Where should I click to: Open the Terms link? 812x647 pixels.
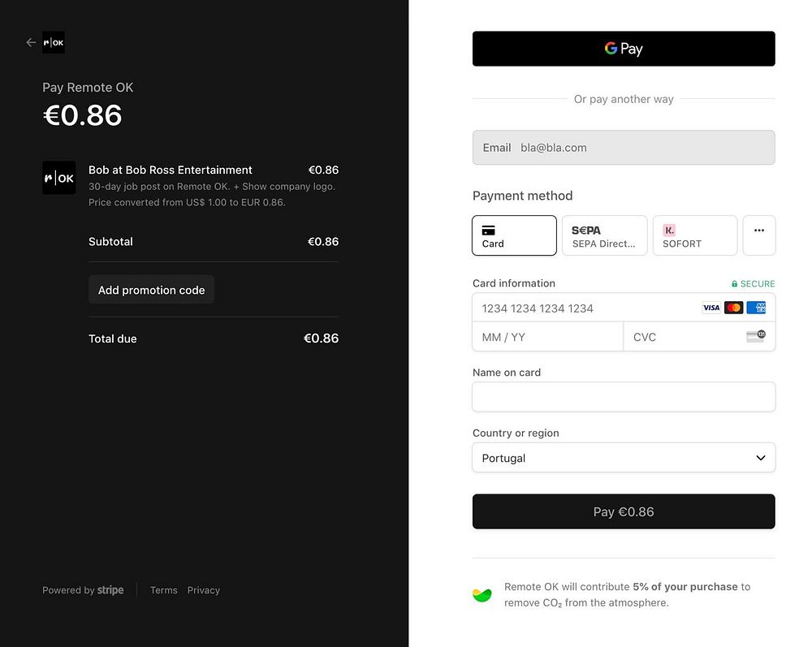tap(163, 590)
